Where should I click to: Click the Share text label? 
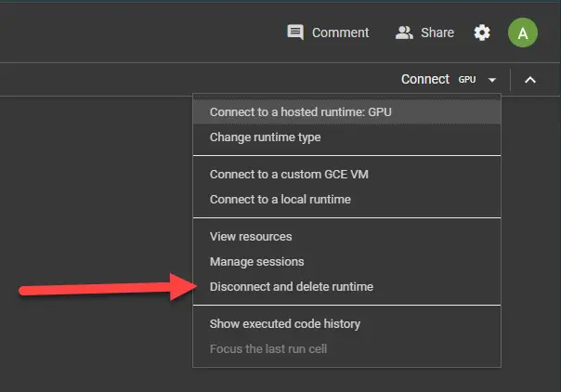tap(437, 33)
